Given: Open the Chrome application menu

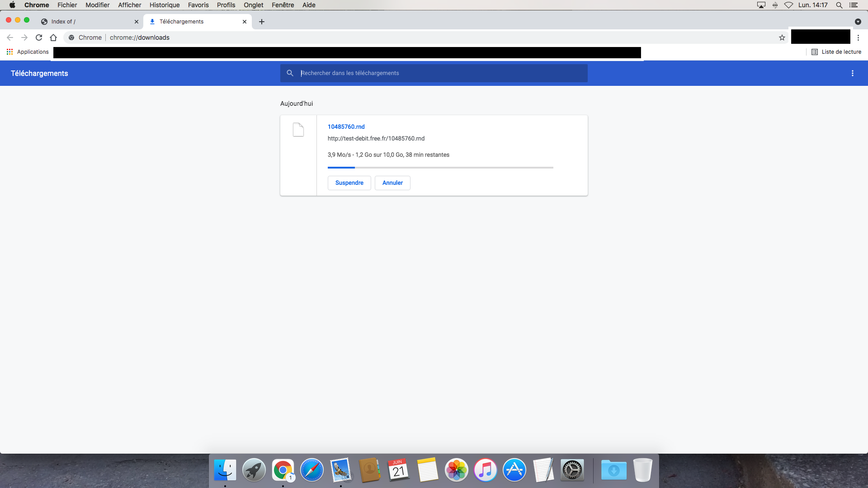Looking at the screenshot, I should (37, 5).
